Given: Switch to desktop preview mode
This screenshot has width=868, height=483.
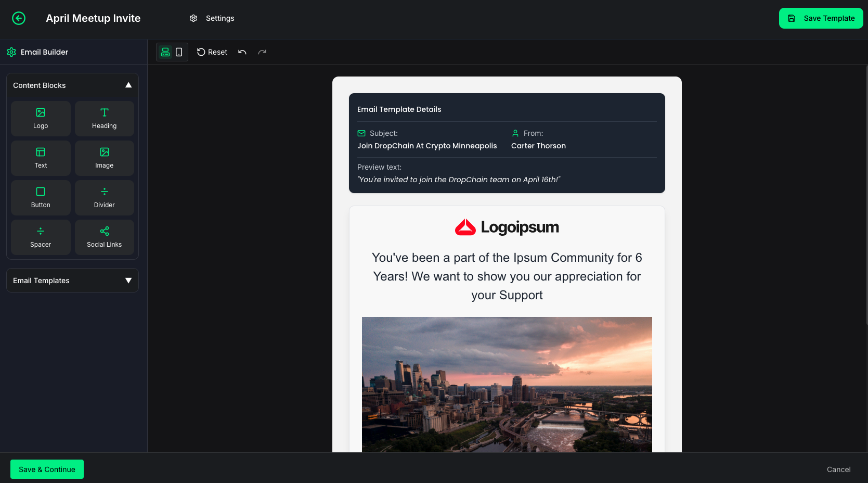Looking at the screenshot, I should (165, 52).
